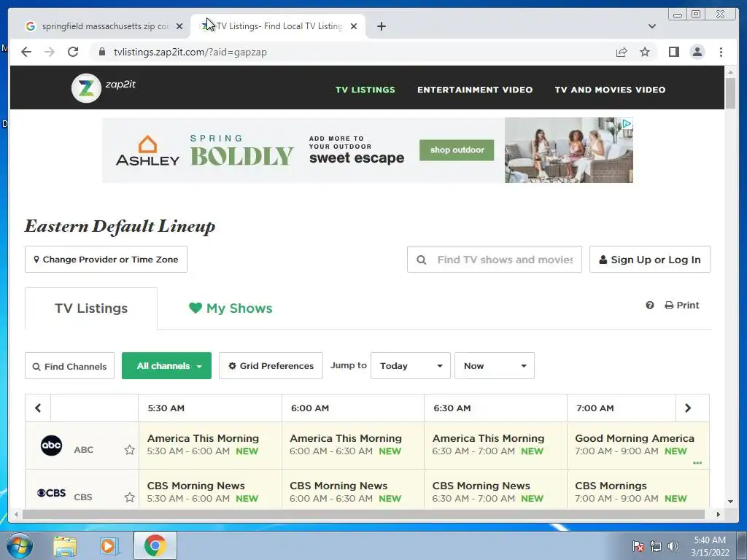This screenshot has width=747, height=560.
Task: Click Change Provider or Time Zone
Action: [x=107, y=260]
